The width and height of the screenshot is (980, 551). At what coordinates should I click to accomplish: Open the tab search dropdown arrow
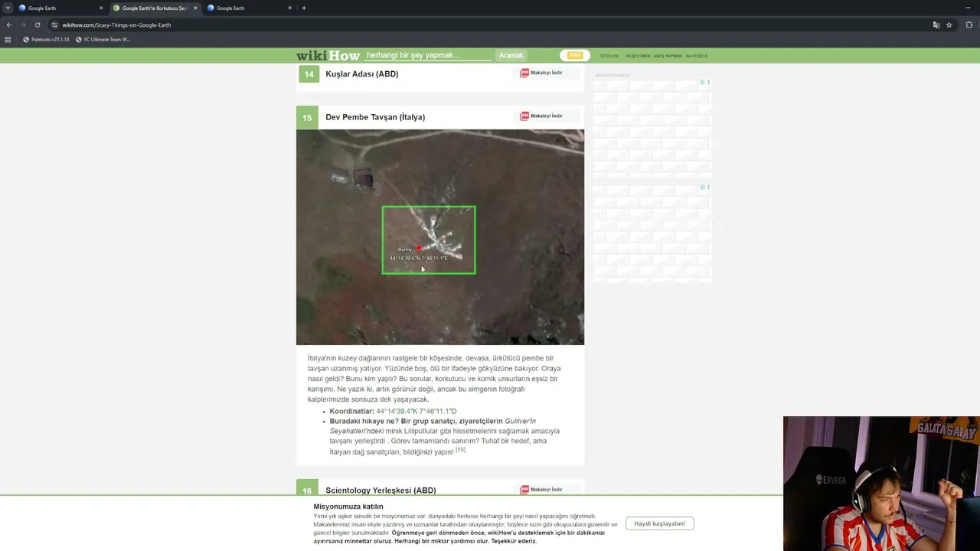point(8,8)
